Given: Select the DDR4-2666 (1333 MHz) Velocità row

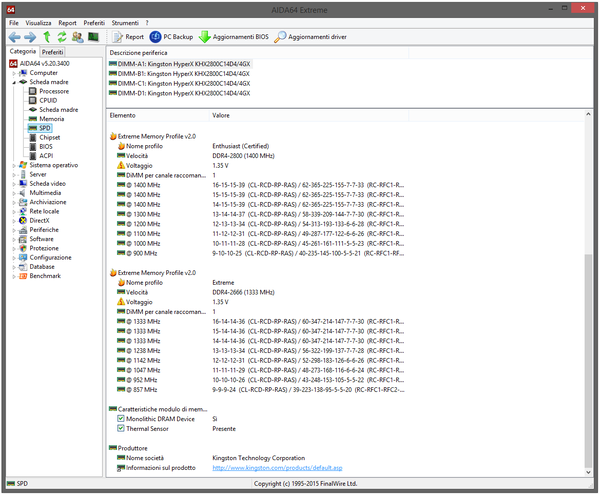Looking at the screenshot, I should 256,292.
